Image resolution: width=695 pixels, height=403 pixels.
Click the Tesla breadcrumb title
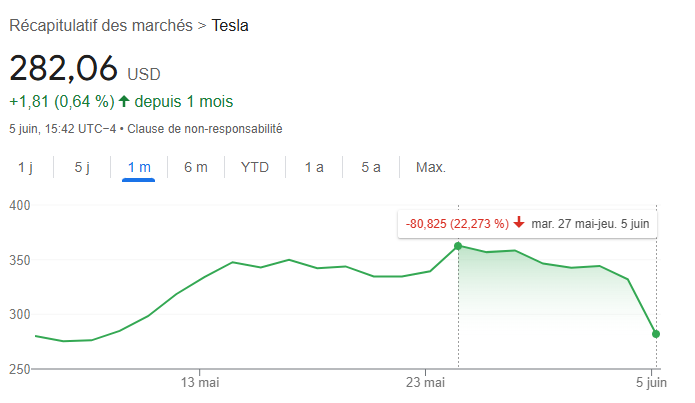tap(230, 26)
